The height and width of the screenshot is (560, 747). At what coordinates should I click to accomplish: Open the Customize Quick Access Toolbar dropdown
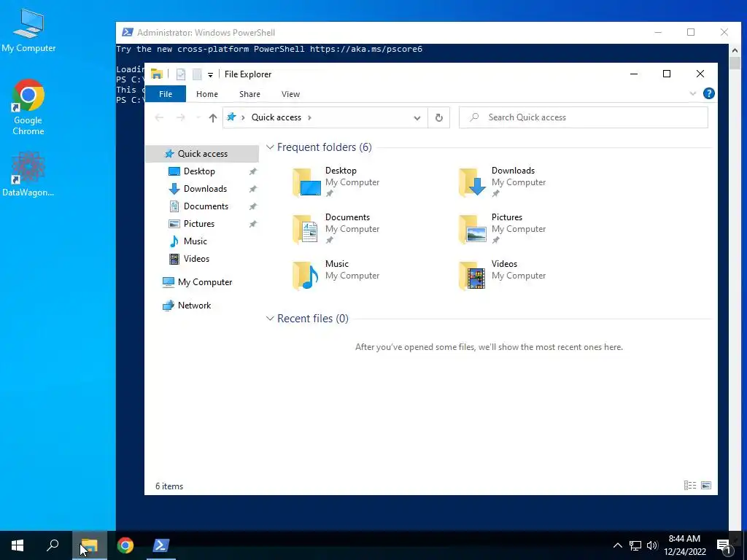tap(210, 75)
